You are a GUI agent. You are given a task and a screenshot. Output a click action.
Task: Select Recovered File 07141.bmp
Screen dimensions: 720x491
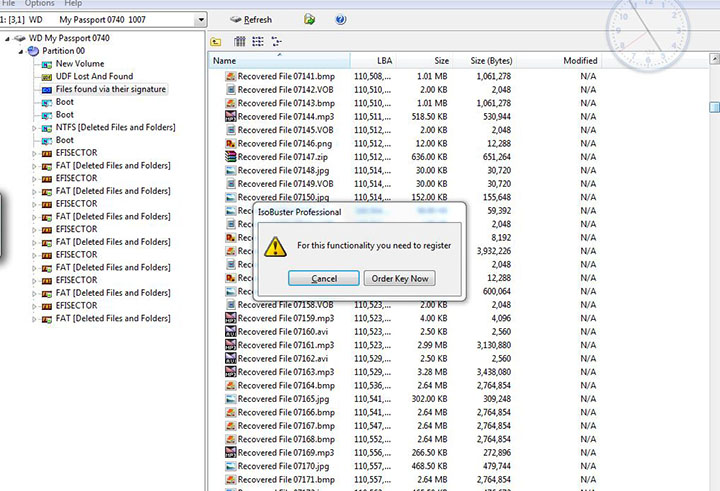[x=286, y=76]
